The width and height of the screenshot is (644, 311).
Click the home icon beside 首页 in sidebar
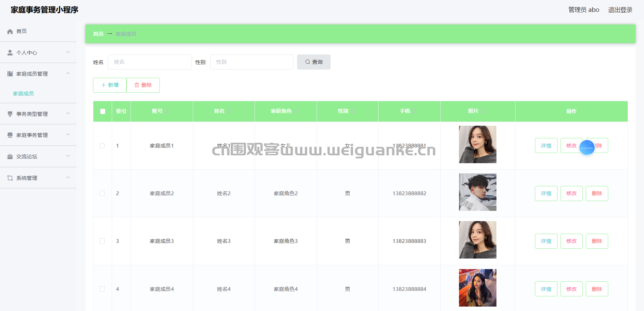pos(10,31)
